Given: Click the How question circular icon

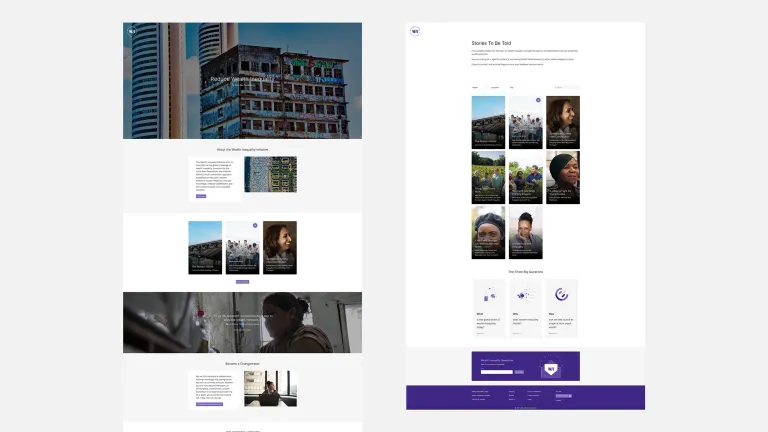Looking at the screenshot, I should 561,294.
